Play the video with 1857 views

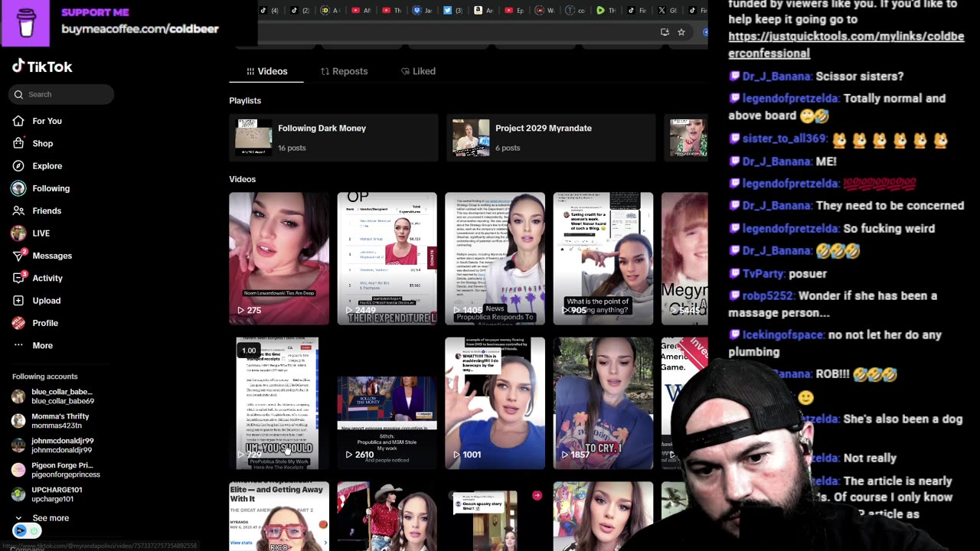coord(603,403)
